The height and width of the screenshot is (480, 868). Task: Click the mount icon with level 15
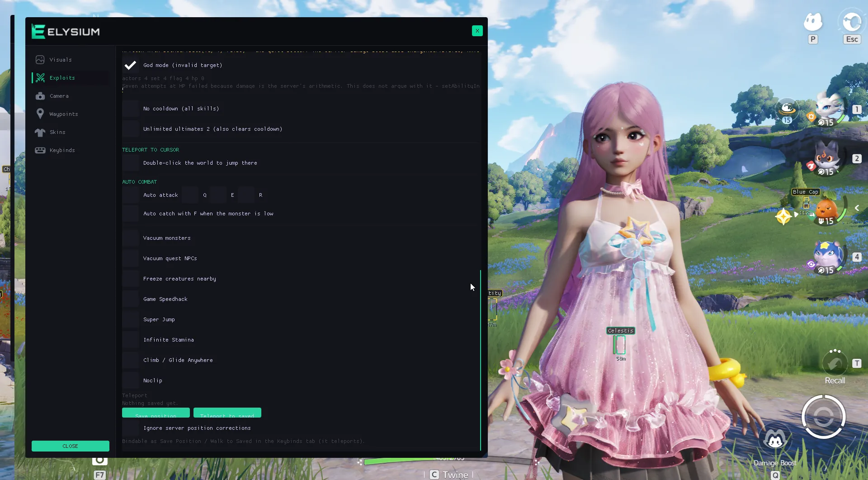tap(787, 110)
